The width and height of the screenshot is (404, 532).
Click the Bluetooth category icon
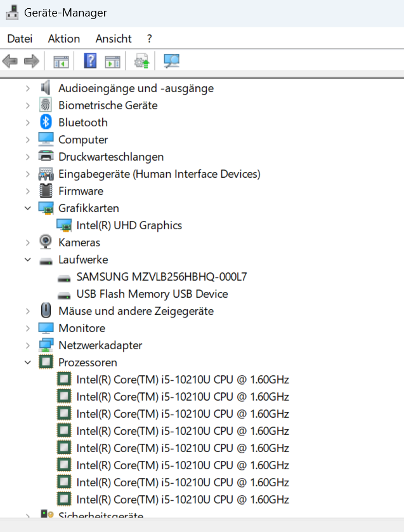(46, 123)
